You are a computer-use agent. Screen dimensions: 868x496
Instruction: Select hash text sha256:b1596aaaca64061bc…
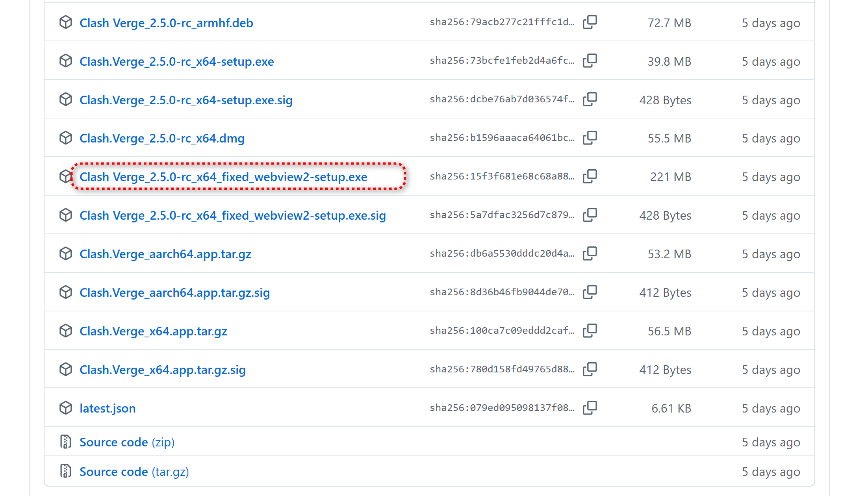pos(502,138)
